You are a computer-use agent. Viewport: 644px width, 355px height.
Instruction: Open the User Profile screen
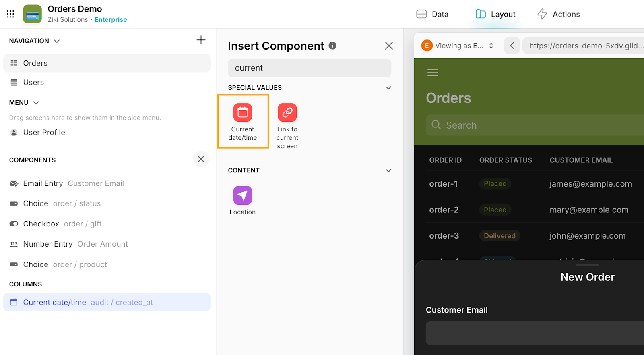(107, 132)
